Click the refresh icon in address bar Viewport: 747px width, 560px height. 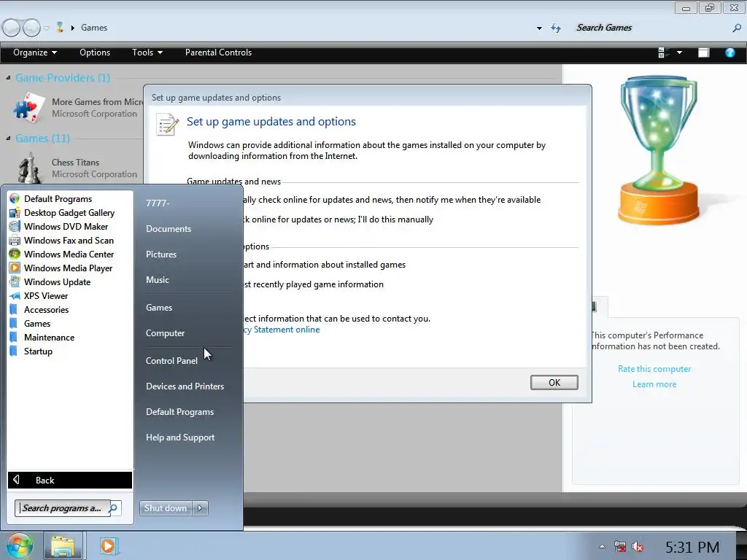[556, 28]
